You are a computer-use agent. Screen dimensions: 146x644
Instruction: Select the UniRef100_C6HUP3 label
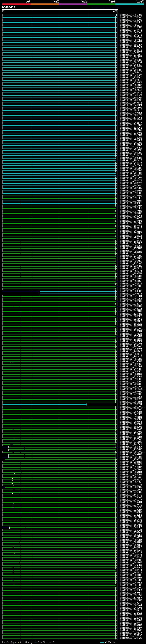(x=131, y=527)
